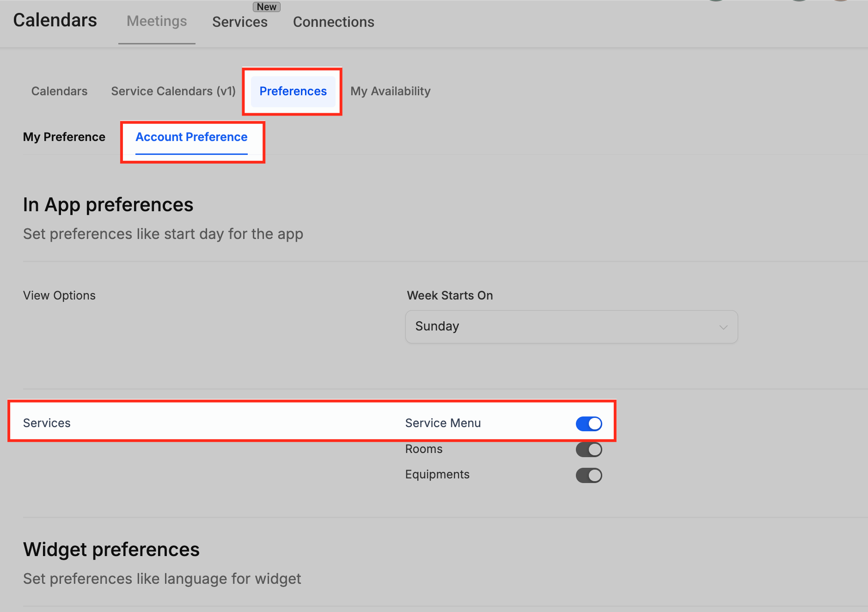This screenshot has width=868, height=612.
Task: Switch to My Preference section
Action: (x=64, y=137)
